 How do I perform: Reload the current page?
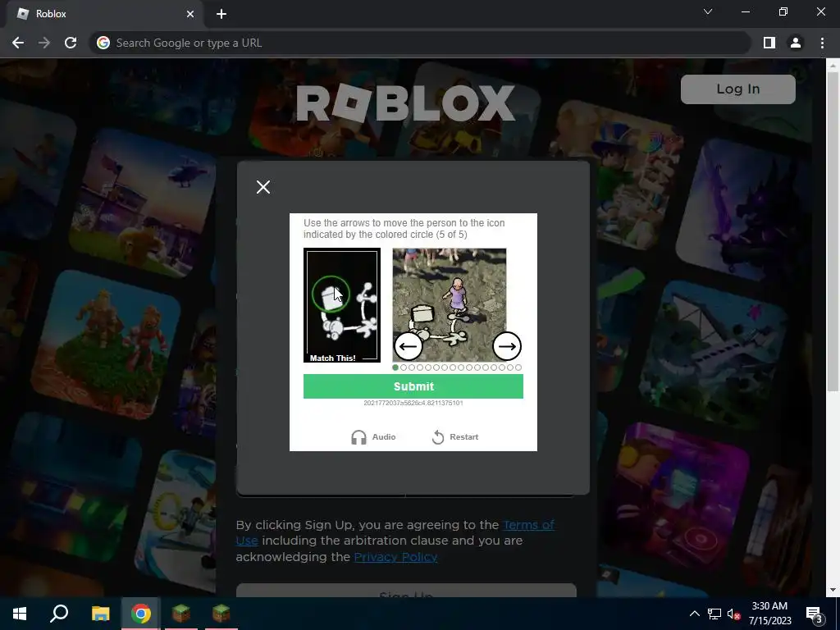point(71,43)
